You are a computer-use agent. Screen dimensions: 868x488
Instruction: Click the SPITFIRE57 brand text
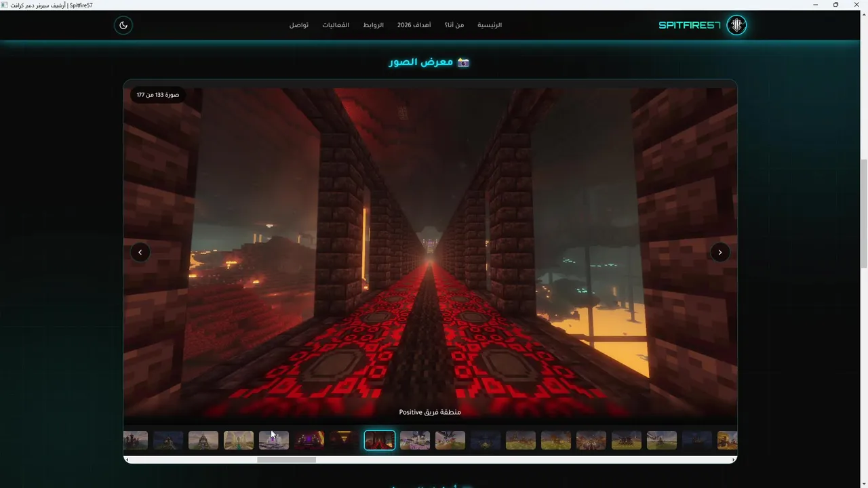690,25
